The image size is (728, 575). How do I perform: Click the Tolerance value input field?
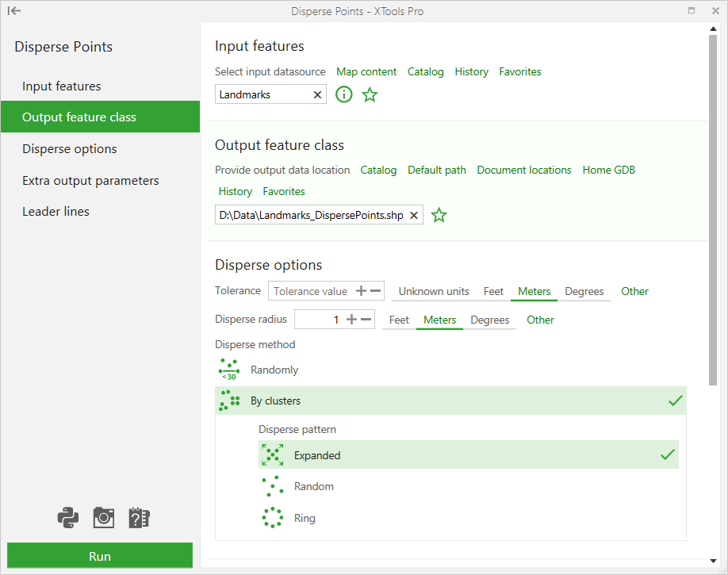click(x=311, y=291)
